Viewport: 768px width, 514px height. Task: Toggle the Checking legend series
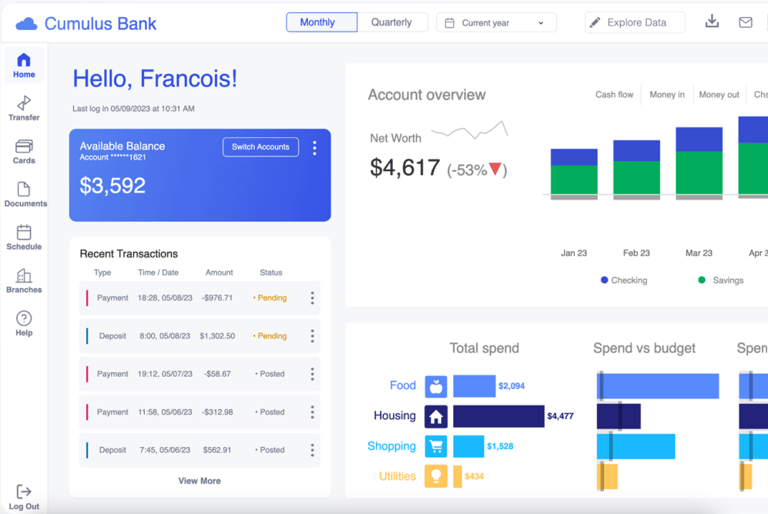(624, 280)
